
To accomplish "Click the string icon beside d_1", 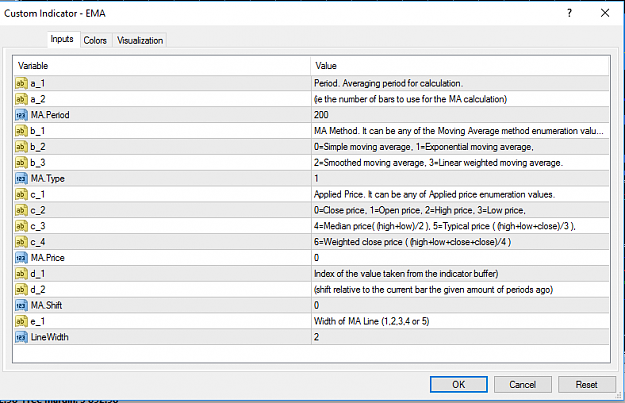I will [21, 274].
